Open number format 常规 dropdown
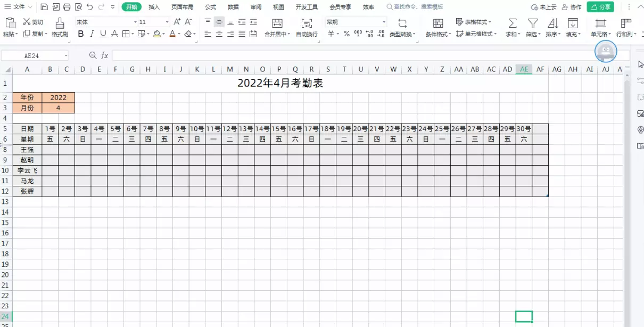This screenshot has width=644, height=327. click(x=384, y=22)
